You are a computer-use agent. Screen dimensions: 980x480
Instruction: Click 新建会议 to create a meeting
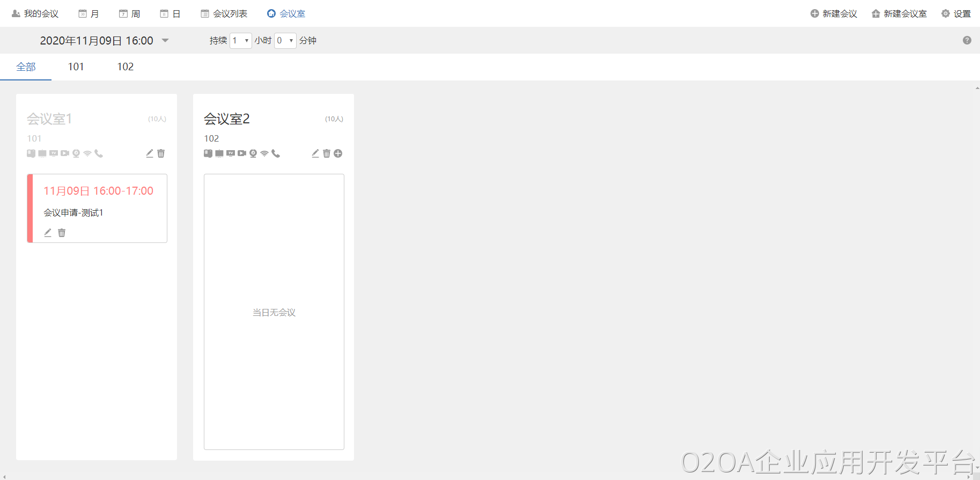pos(834,13)
